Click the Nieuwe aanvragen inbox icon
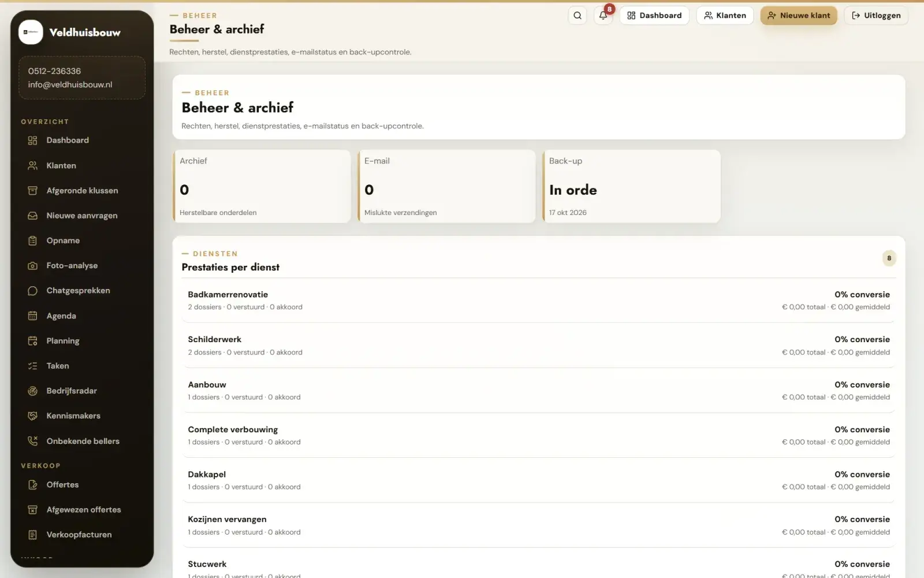The image size is (924, 578). coord(32,216)
